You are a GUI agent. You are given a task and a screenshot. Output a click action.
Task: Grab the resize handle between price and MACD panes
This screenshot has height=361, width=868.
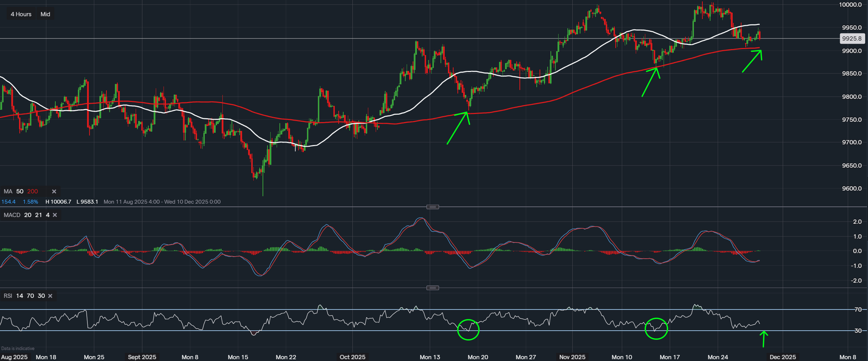432,207
